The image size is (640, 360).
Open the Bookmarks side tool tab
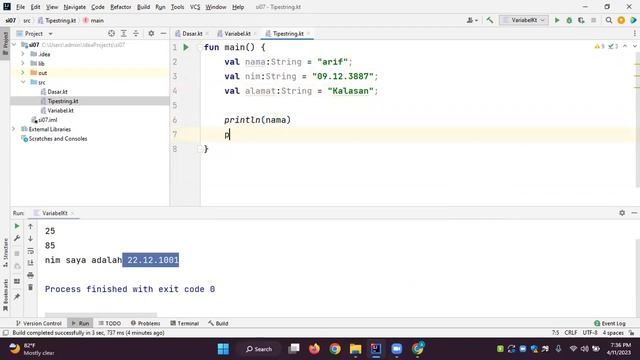[5, 295]
